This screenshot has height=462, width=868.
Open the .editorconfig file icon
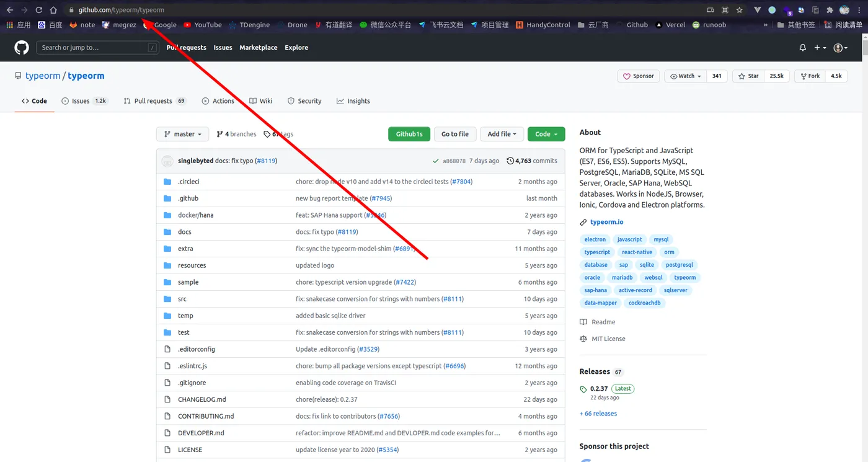point(167,349)
